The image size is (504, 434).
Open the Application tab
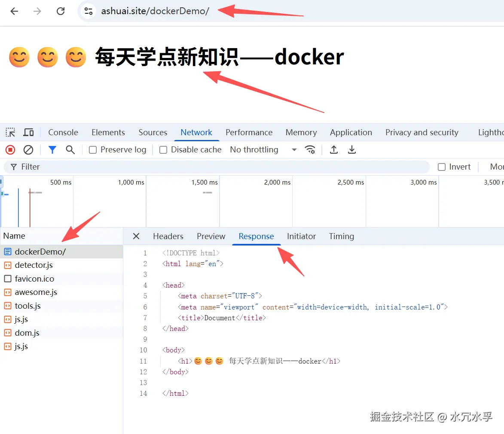(351, 132)
